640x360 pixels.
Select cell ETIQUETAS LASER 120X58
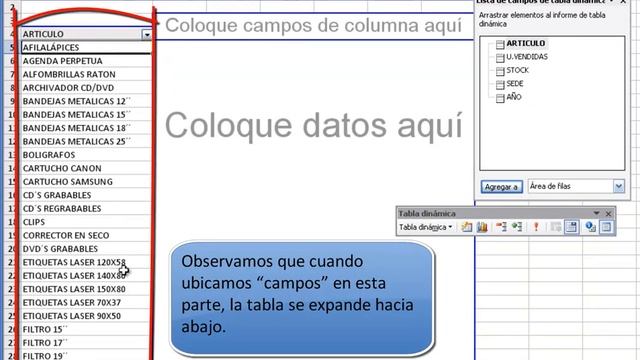(x=86, y=262)
